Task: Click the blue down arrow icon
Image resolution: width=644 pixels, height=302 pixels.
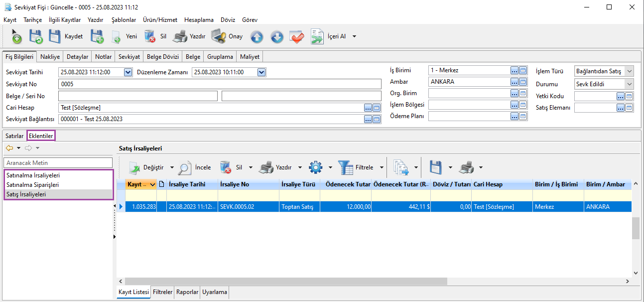Action: 277,36
